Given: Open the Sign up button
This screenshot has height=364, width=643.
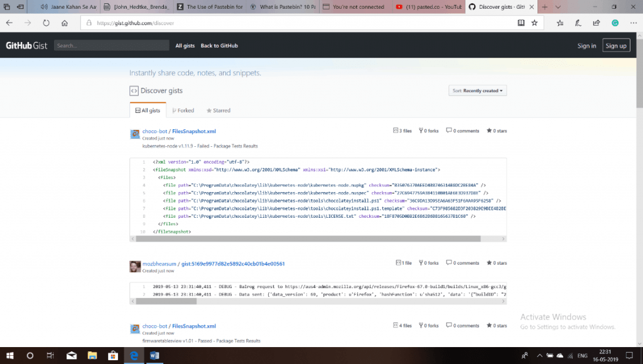Looking at the screenshot, I should click(616, 45).
